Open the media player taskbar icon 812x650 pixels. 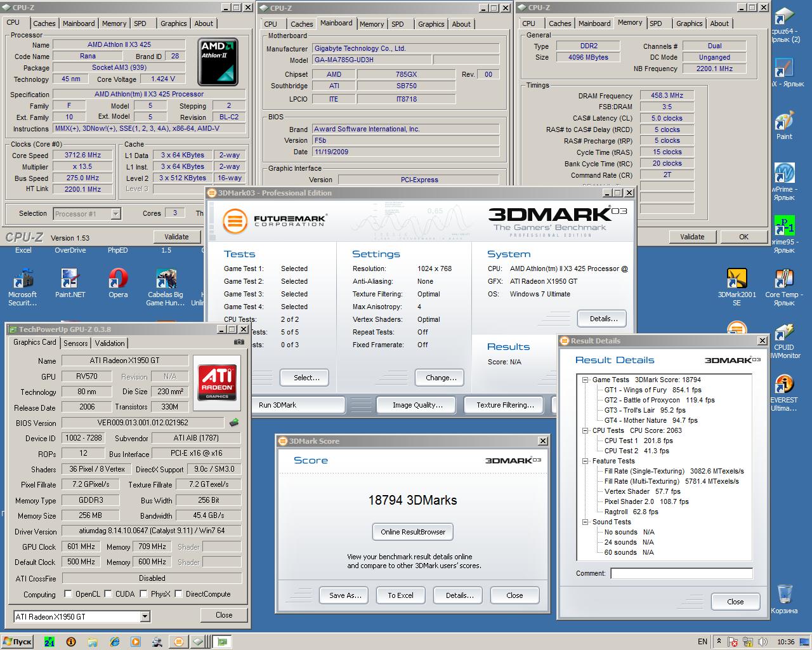[x=136, y=642]
